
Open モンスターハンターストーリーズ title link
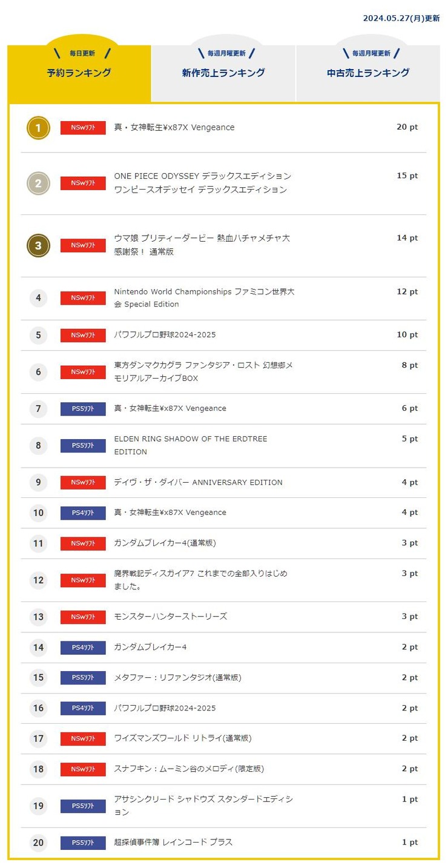171,617
